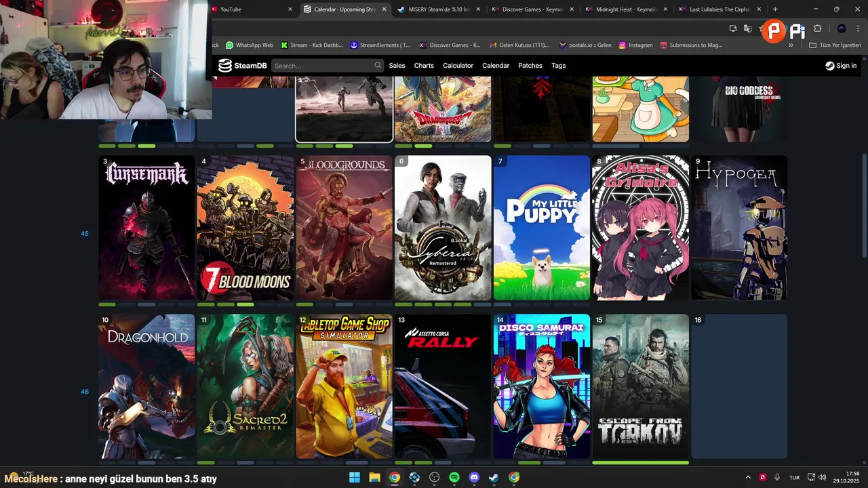The width and height of the screenshot is (868, 488).
Task: Click the OBS Studio taskbar icon
Action: click(x=434, y=477)
